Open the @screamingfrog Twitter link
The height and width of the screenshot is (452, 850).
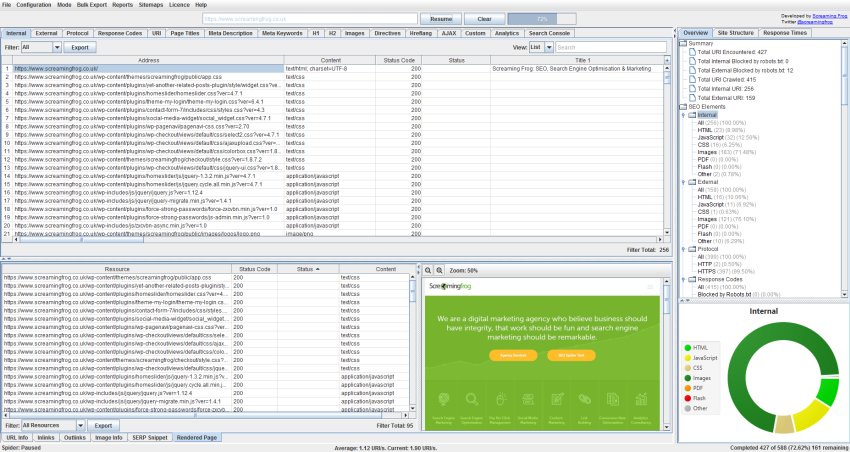click(x=817, y=22)
